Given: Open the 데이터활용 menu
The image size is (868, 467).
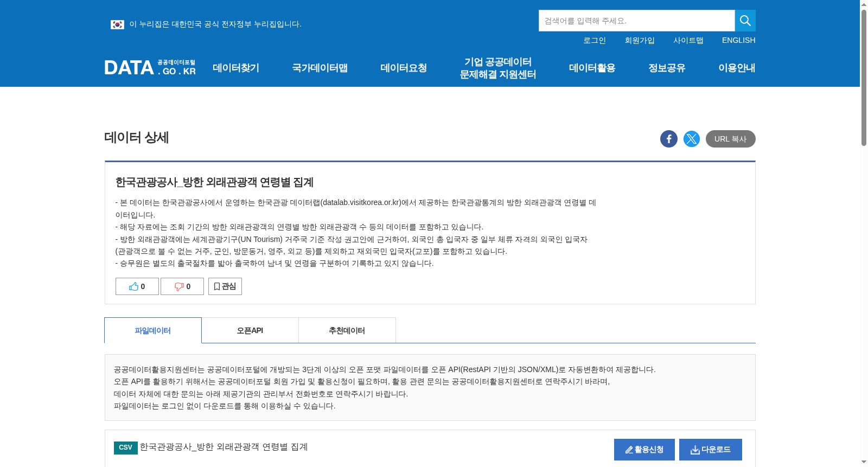Looking at the screenshot, I should (592, 68).
